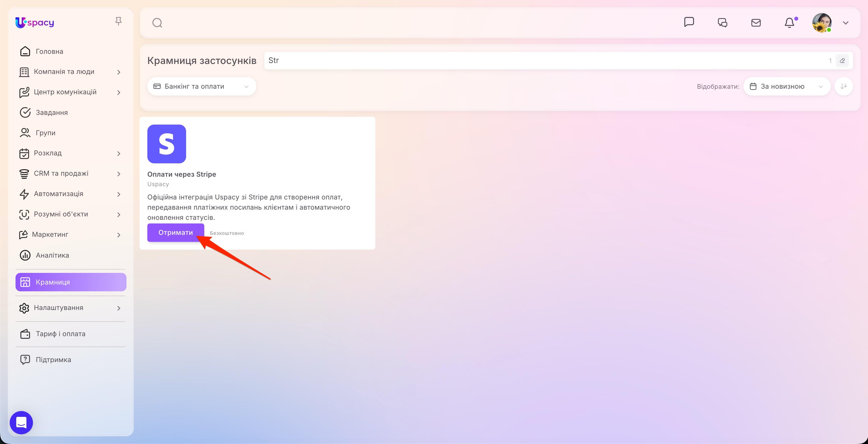Click the Компанія та люди building icon
Screen dimensions: 868x444
click(24, 72)
